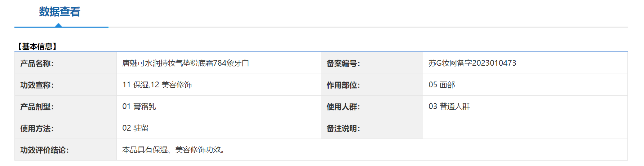
Task: Select the 【基本信息】 section heading
Action: coord(37,47)
